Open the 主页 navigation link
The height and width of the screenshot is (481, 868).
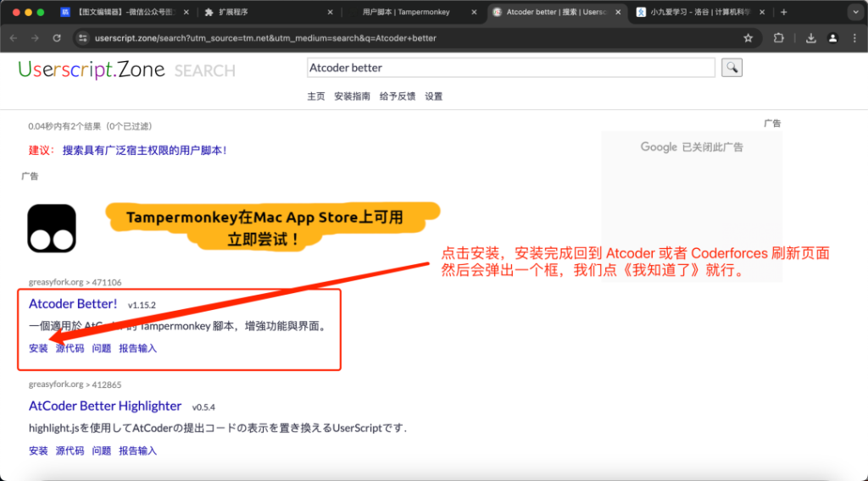(316, 97)
